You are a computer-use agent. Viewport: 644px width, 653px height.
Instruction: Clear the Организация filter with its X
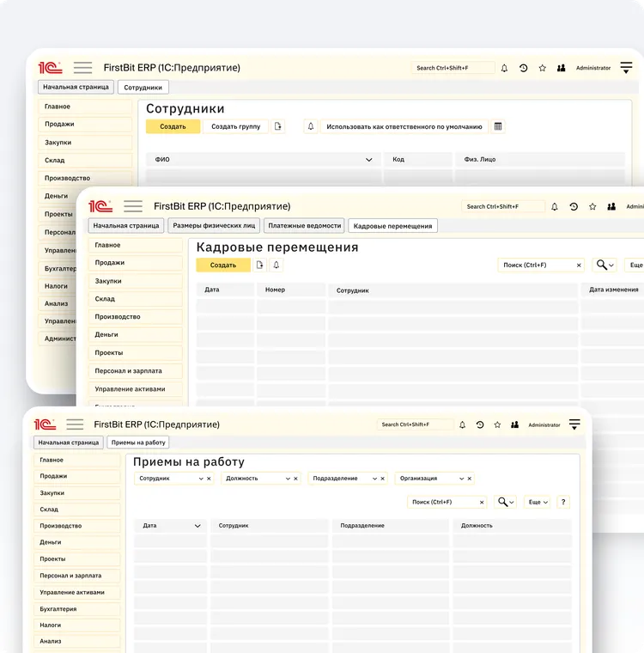tap(469, 479)
